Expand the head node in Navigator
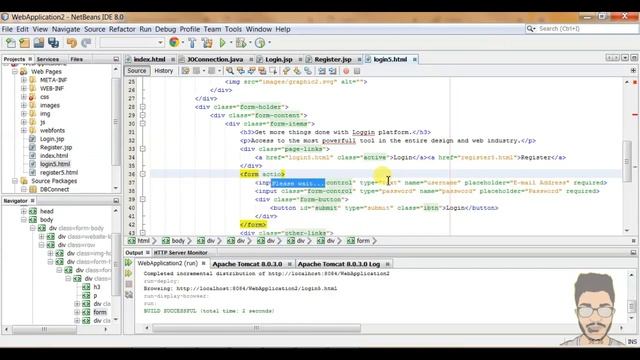The width and height of the screenshot is (640, 360). 23,211
